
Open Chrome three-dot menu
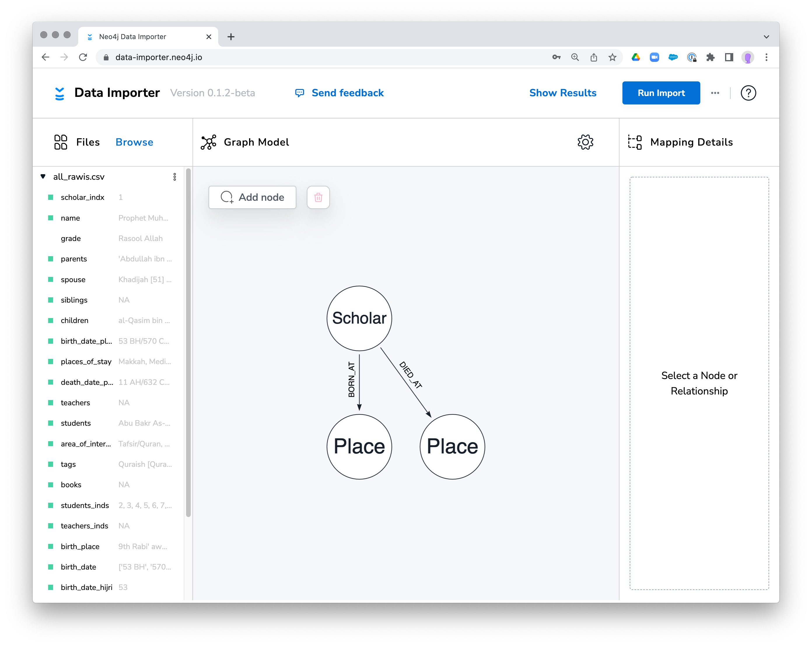[x=766, y=57]
